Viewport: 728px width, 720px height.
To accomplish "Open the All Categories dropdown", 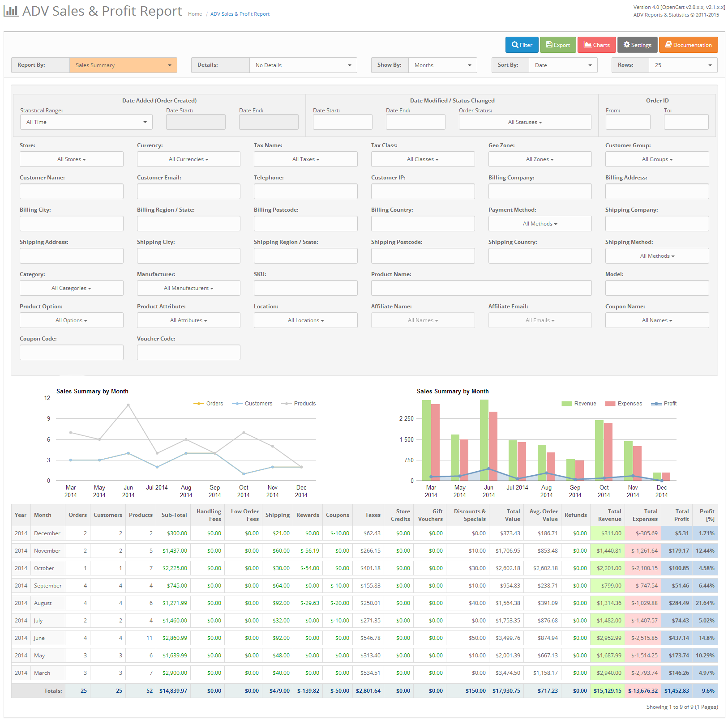I will point(72,288).
